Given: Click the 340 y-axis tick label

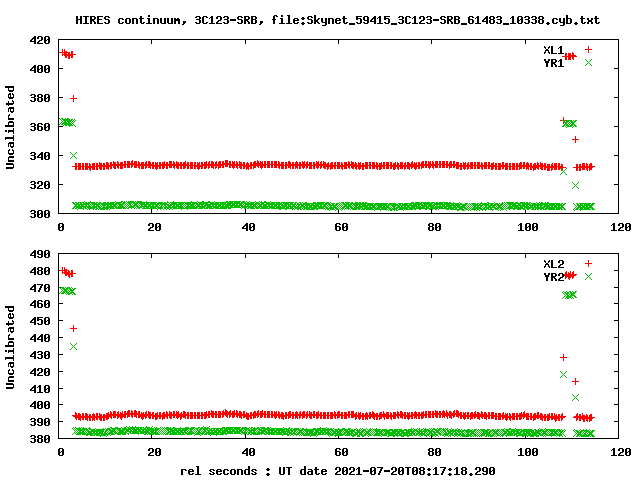Looking at the screenshot, I should click(40, 156).
